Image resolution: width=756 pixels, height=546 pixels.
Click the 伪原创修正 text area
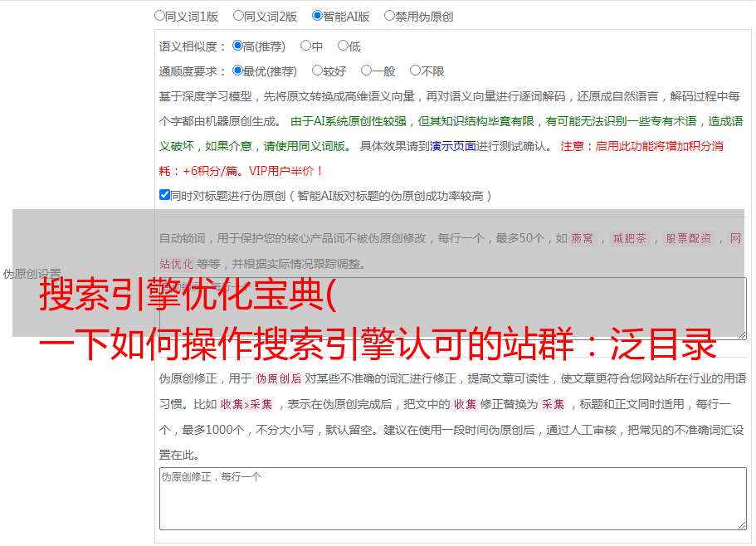(453, 499)
